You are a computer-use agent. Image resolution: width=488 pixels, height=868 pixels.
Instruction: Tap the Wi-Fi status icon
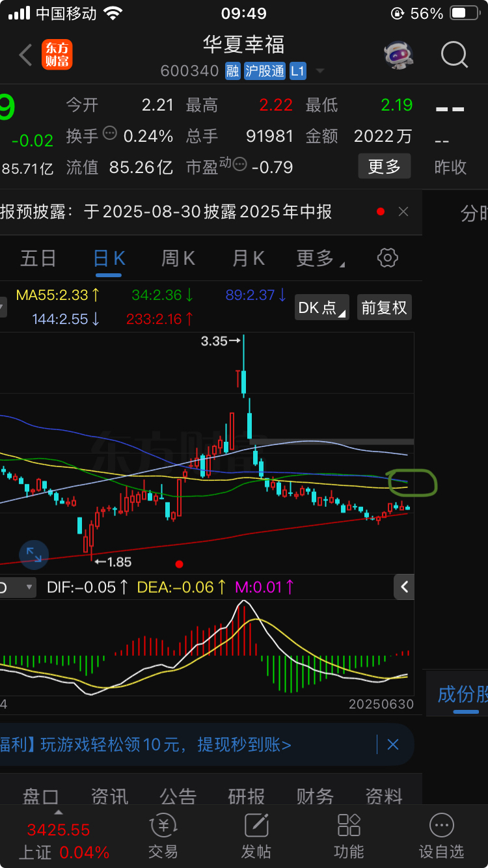pos(113,13)
